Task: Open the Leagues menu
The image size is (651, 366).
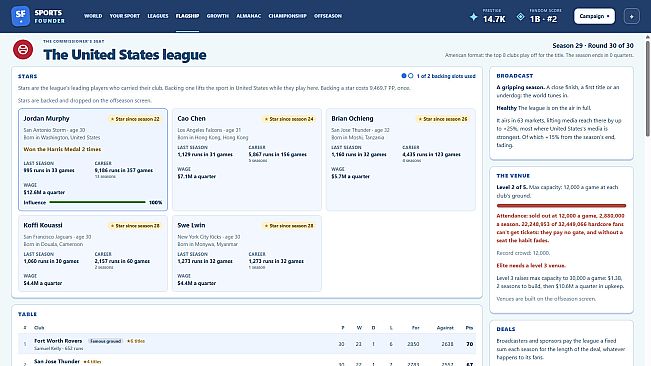Action: 158,16
